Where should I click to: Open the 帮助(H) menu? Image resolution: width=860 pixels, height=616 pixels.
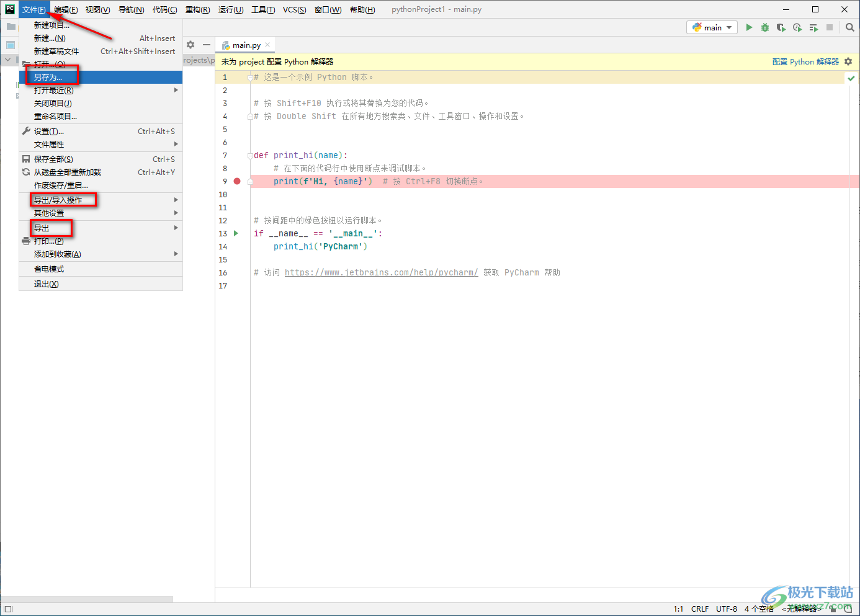pyautogui.click(x=362, y=9)
